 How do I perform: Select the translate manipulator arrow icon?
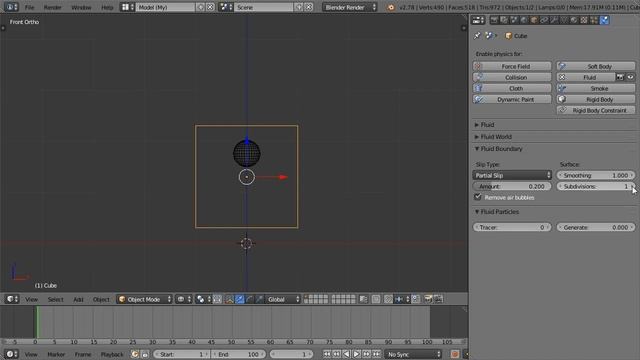coord(240,299)
